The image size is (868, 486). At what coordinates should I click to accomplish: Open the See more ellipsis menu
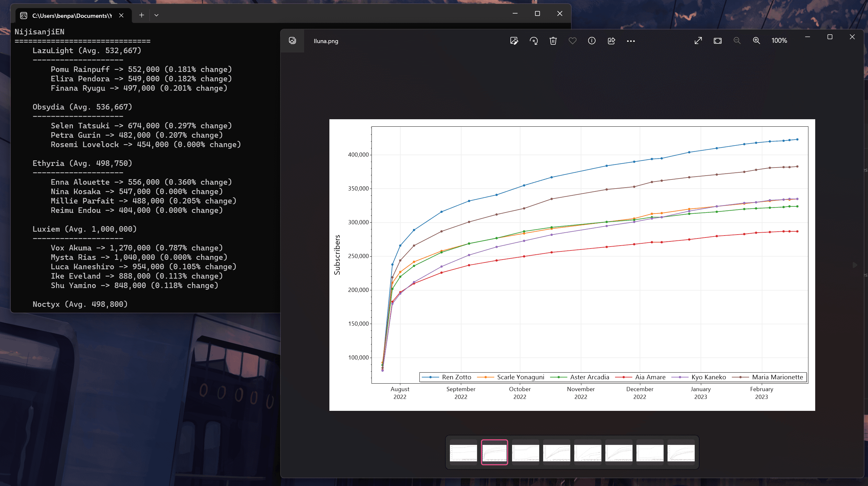pos(631,41)
